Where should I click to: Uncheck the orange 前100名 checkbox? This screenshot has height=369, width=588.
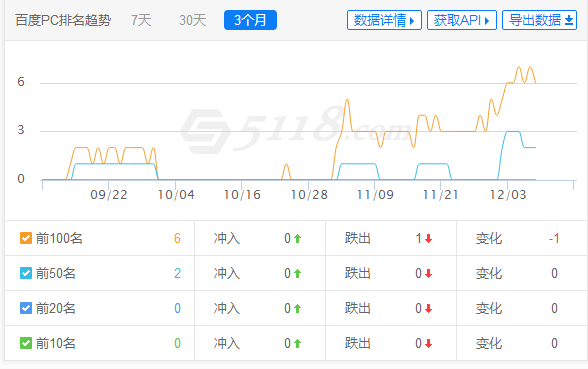click(x=26, y=238)
